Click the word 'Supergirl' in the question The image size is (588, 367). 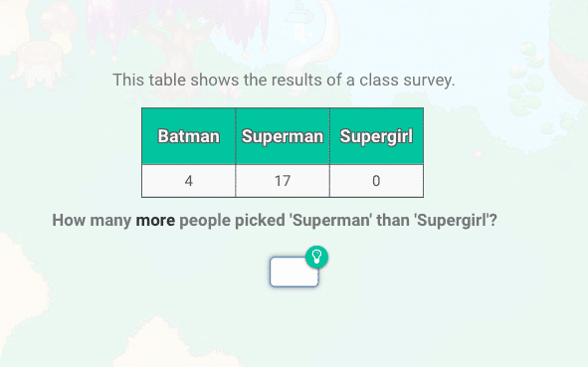click(x=452, y=220)
